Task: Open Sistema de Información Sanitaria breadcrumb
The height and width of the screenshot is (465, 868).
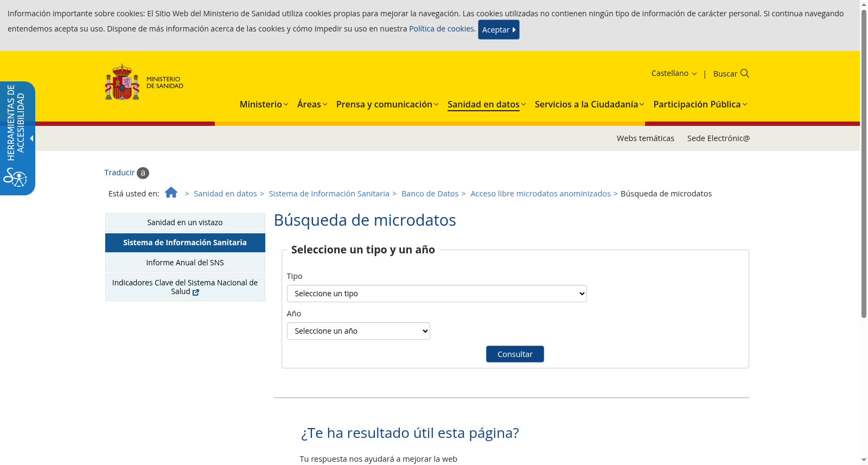Action: 329,194
